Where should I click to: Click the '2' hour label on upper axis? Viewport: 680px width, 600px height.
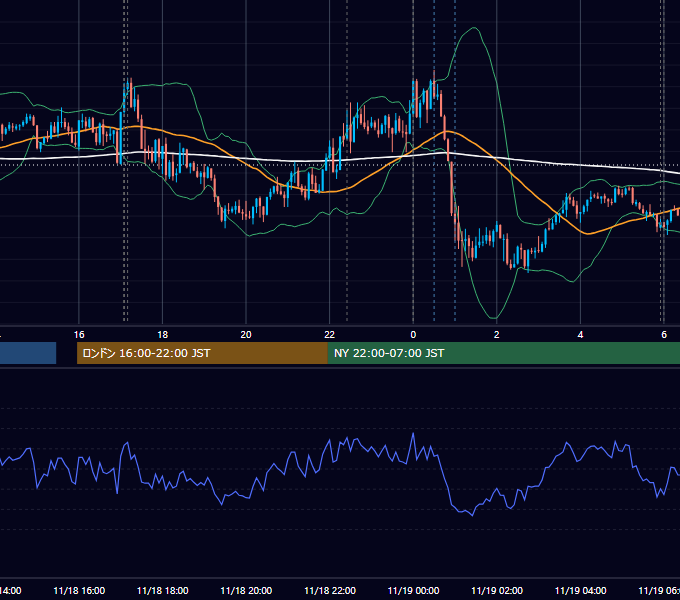click(497, 335)
